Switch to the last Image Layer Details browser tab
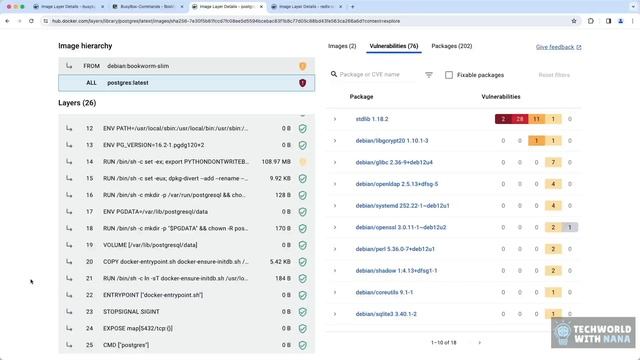Screen dimensions: 640x360 tap(307, 7)
